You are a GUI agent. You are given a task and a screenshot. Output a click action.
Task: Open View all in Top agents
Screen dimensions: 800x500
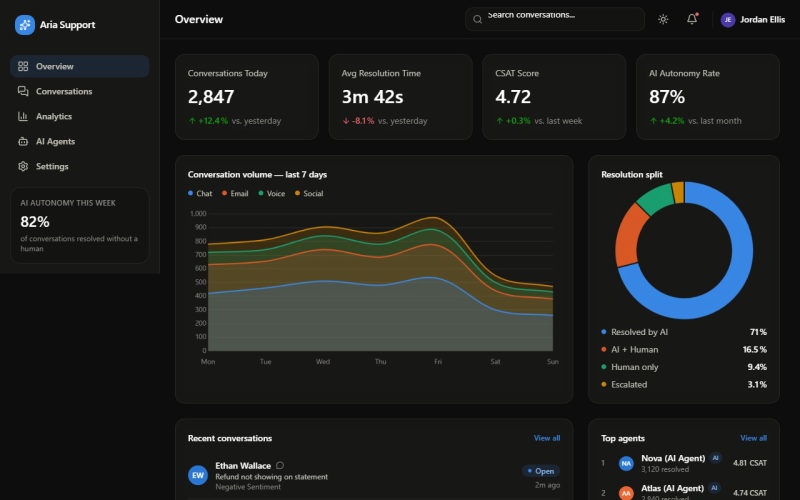pos(753,438)
